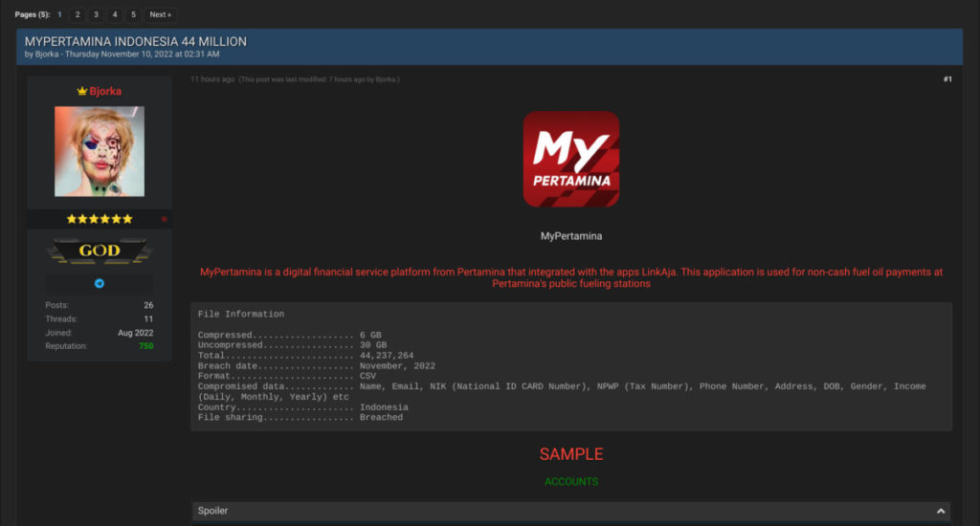Image resolution: width=980 pixels, height=526 pixels.
Task: Click the Spoiler header label
Action: (x=212, y=511)
